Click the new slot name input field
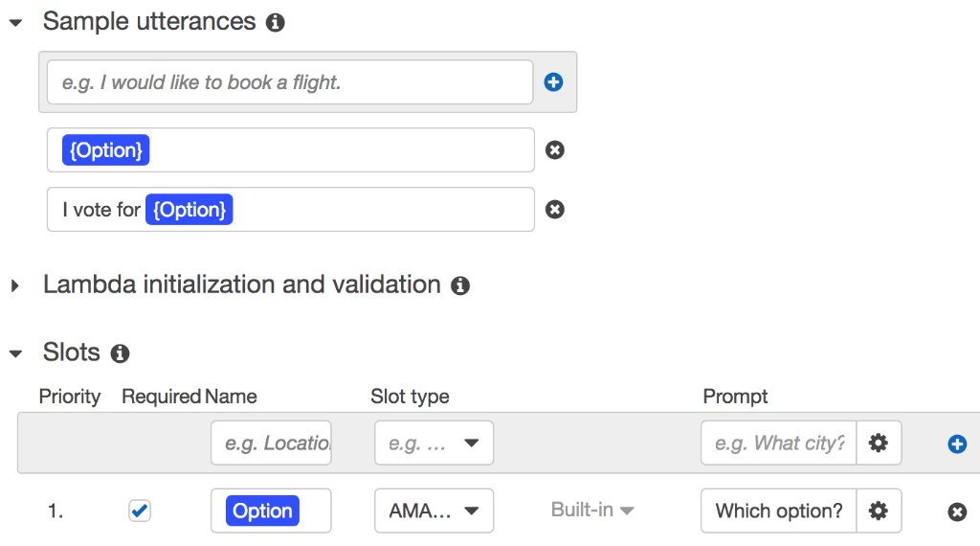Screen dimensions: 980x546 point(271,444)
